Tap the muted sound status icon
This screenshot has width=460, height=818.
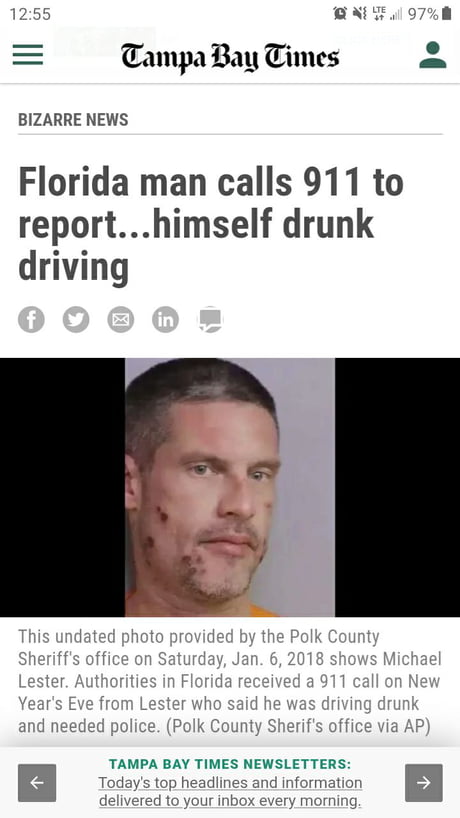tap(359, 14)
